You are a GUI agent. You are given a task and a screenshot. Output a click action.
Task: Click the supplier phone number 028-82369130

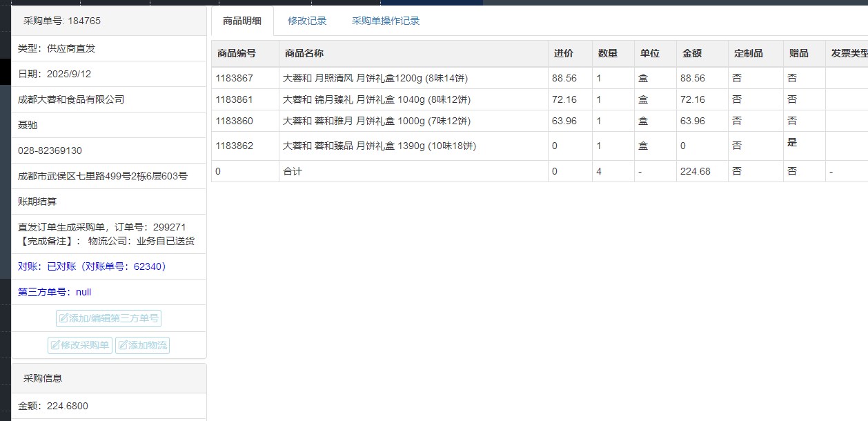[x=50, y=150]
